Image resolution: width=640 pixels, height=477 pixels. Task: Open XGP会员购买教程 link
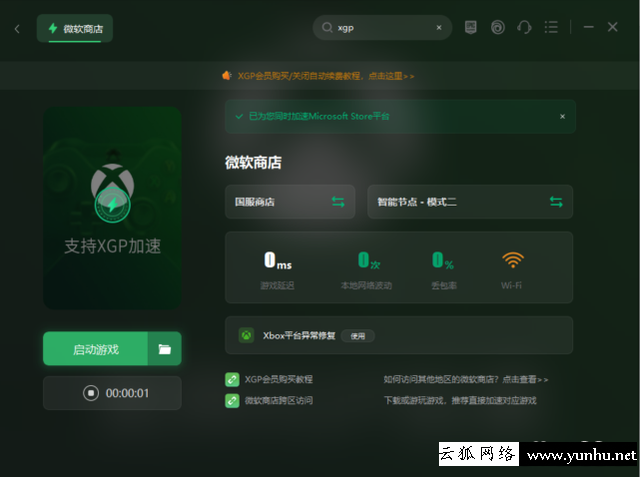click(279, 379)
